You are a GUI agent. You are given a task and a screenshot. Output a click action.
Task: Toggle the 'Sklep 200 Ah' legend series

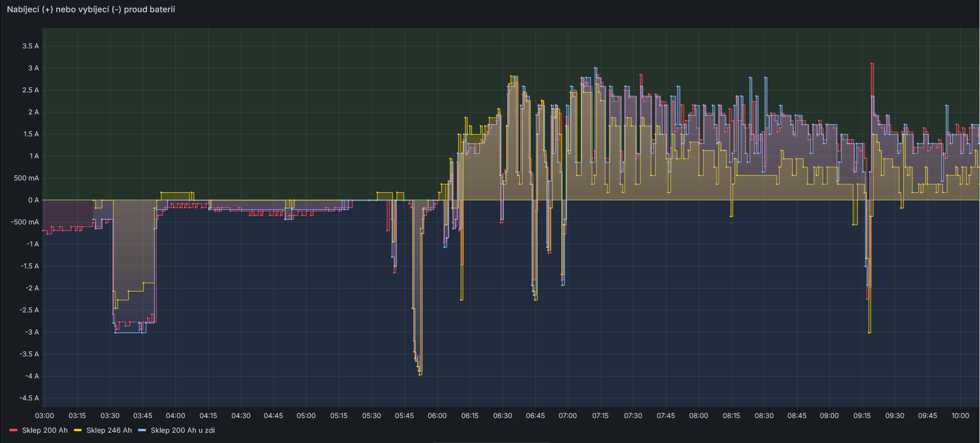[45, 430]
